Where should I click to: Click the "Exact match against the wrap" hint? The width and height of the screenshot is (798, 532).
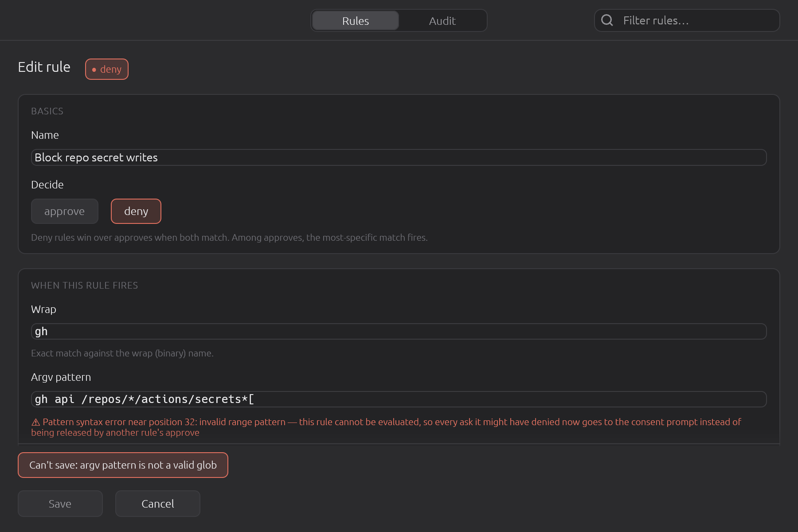(x=122, y=353)
